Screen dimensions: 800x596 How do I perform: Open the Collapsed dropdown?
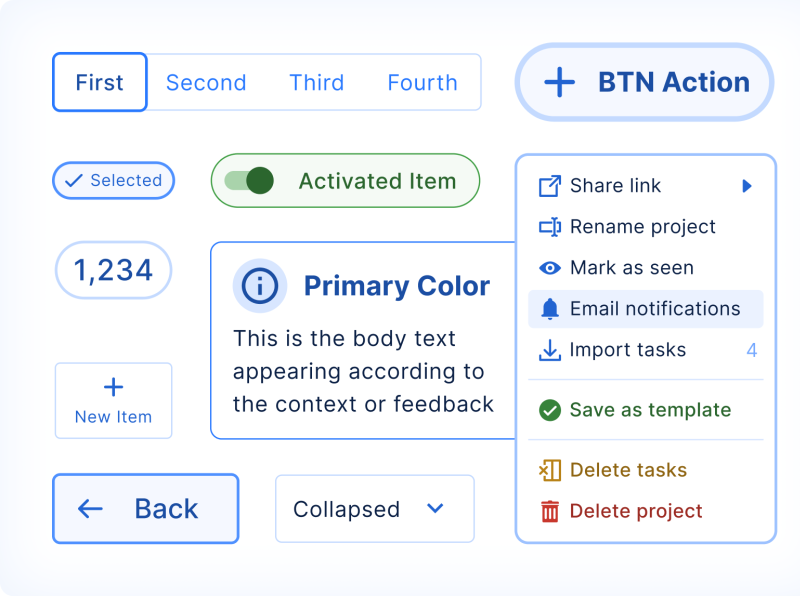click(374, 509)
